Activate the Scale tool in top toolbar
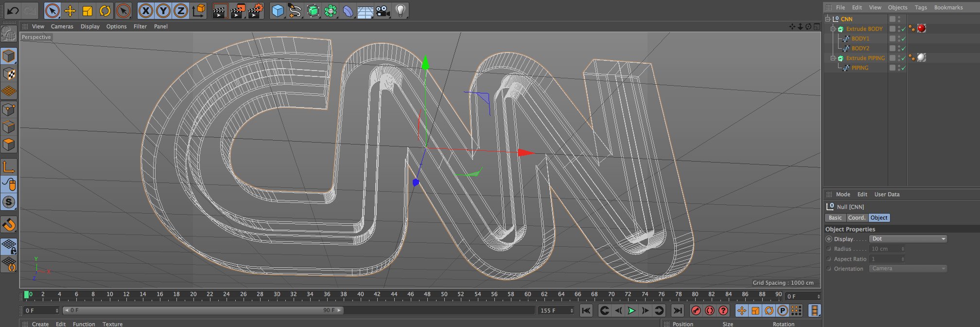This screenshot has height=327, width=980. (87, 11)
